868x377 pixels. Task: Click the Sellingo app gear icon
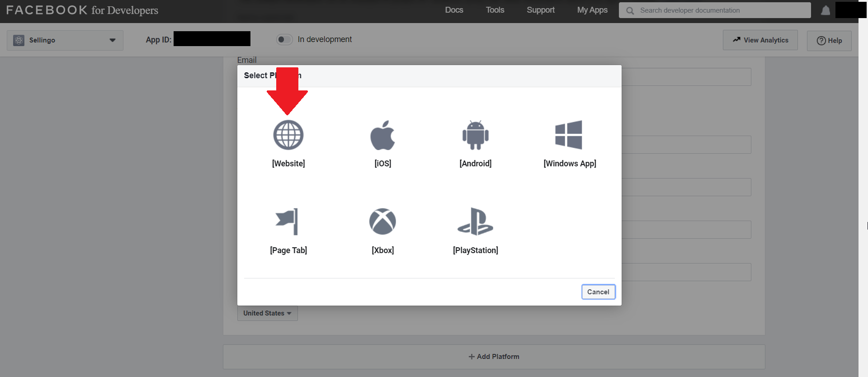tap(19, 40)
